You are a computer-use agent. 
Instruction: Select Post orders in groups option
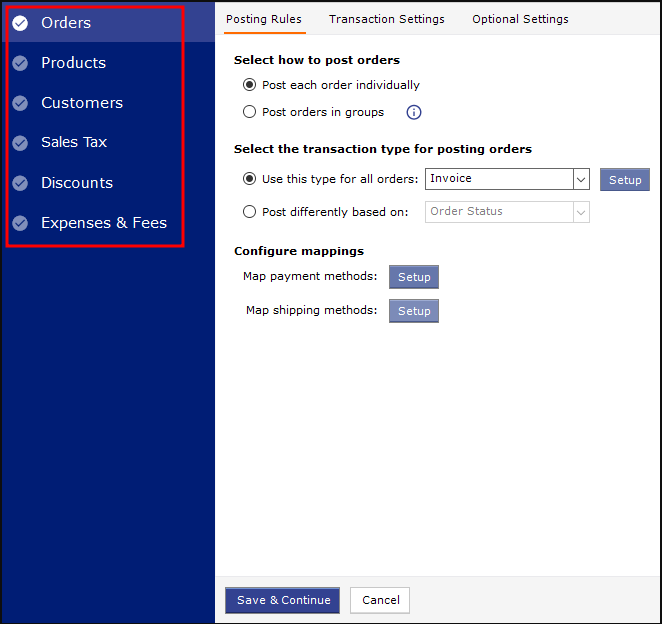coord(250,112)
